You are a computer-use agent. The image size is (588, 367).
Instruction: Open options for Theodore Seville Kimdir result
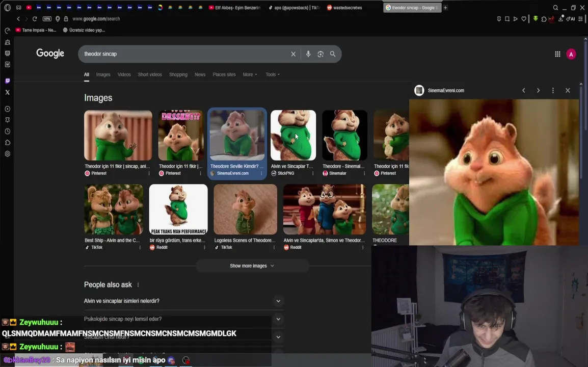click(x=261, y=173)
